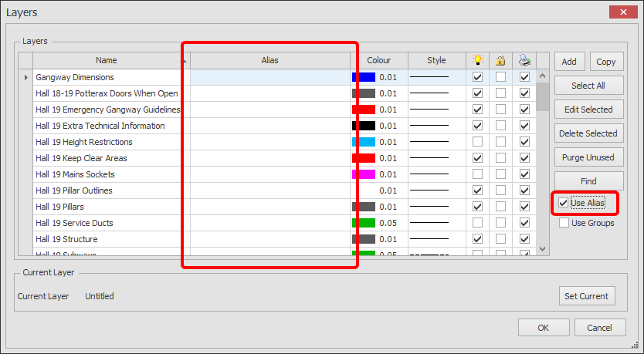Image resolution: width=644 pixels, height=354 pixels.
Task: Select Hall 18-19 Potterax Doors When Open row
Action: point(107,93)
